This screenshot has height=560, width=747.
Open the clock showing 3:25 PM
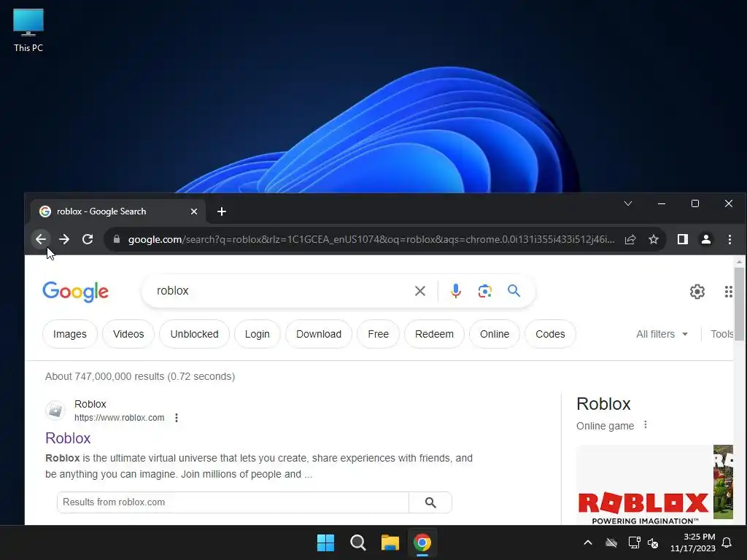pyautogui.click(x=693, y=542)
